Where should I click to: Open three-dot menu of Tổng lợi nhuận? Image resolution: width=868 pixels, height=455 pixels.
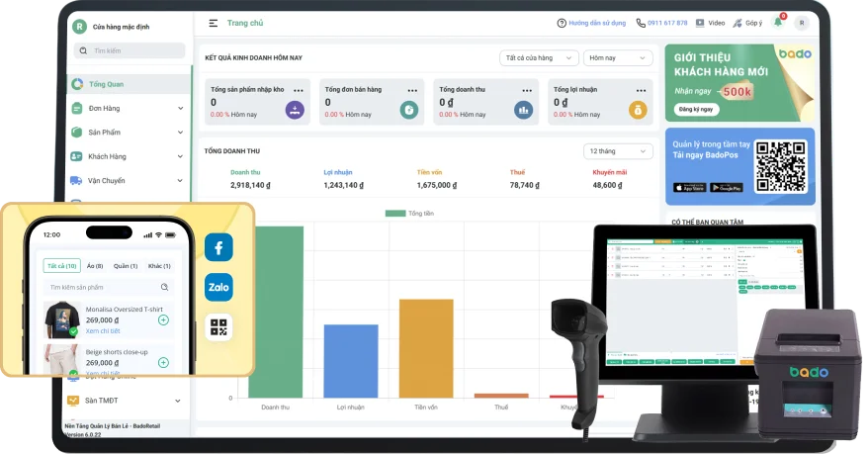(x=641, y=90)
